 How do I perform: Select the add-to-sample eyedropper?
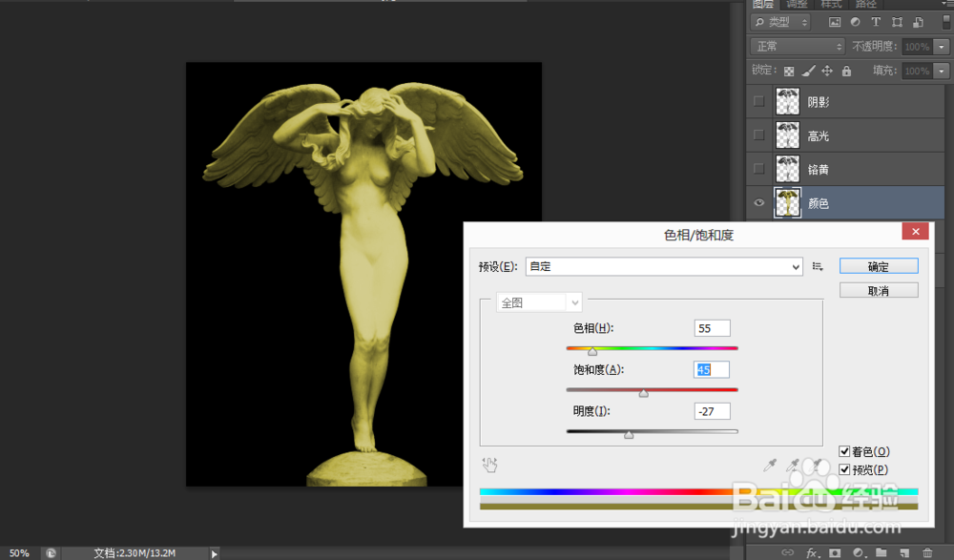[792, 466]
